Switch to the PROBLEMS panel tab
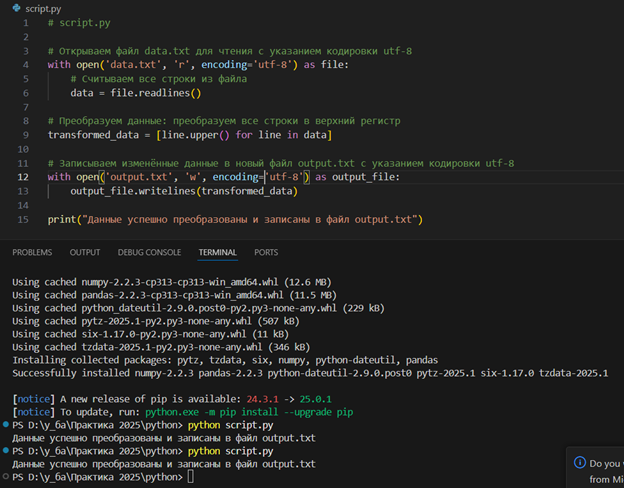The width and height of the screenshot is (624, 488). (x=32, y=252)
